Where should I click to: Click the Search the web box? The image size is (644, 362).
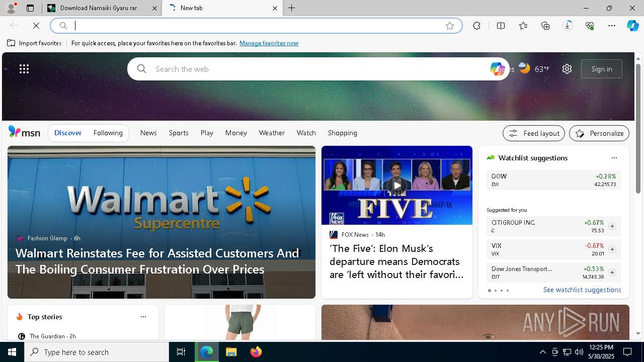pyautogui.click(x=317, y=69)
